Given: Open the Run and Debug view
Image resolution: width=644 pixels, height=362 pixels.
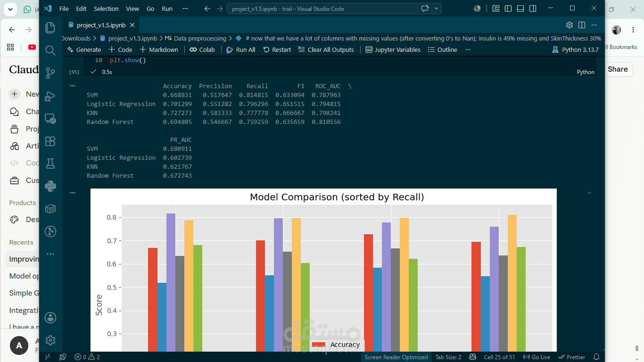Looking at the screenshot, I should coord(50,96).
